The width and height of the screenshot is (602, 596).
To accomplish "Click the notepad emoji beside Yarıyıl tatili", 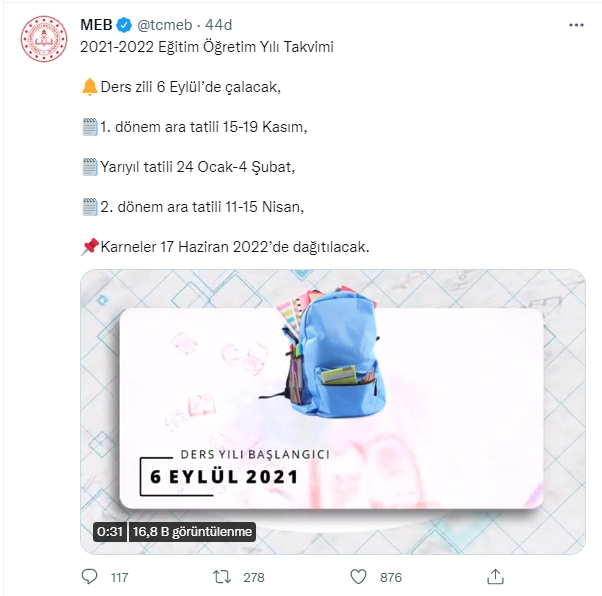I will click(x=90, y=167).
